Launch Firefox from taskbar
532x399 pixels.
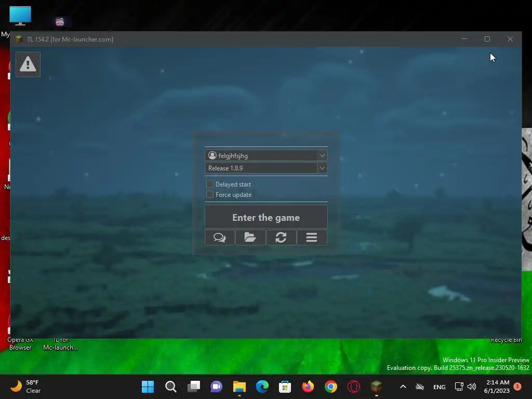click(x=308, y=387)
